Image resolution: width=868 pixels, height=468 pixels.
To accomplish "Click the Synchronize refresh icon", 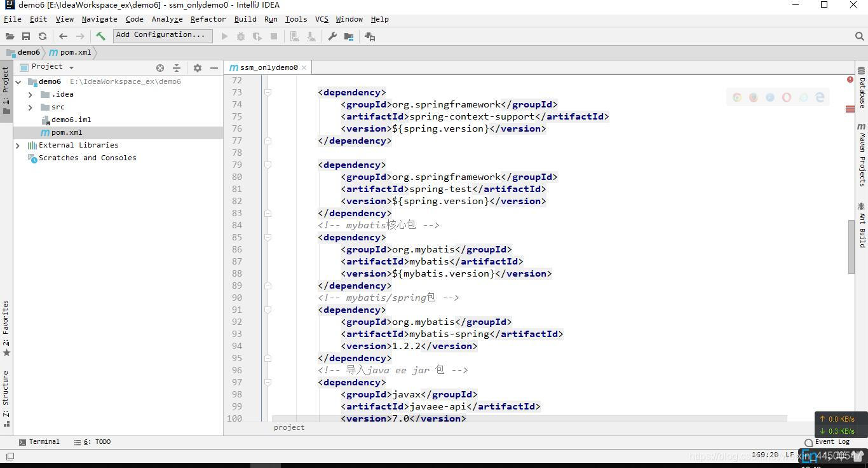I will tap(43, 36).
